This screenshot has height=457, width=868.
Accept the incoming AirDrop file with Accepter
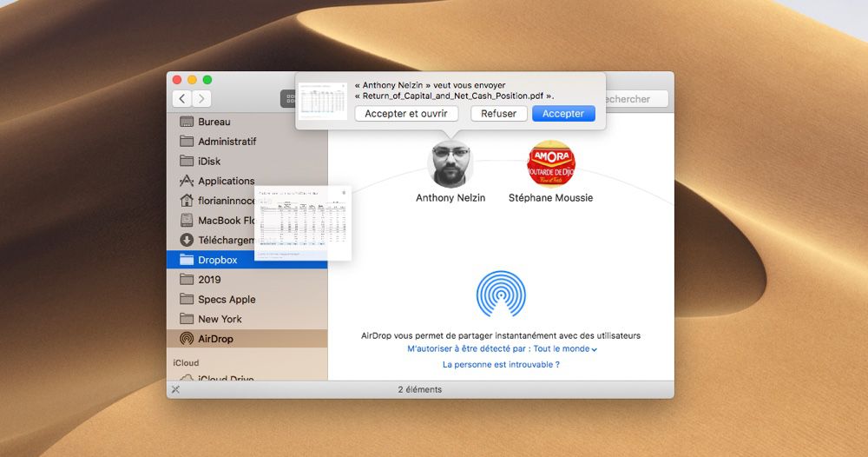coord(563,114)
